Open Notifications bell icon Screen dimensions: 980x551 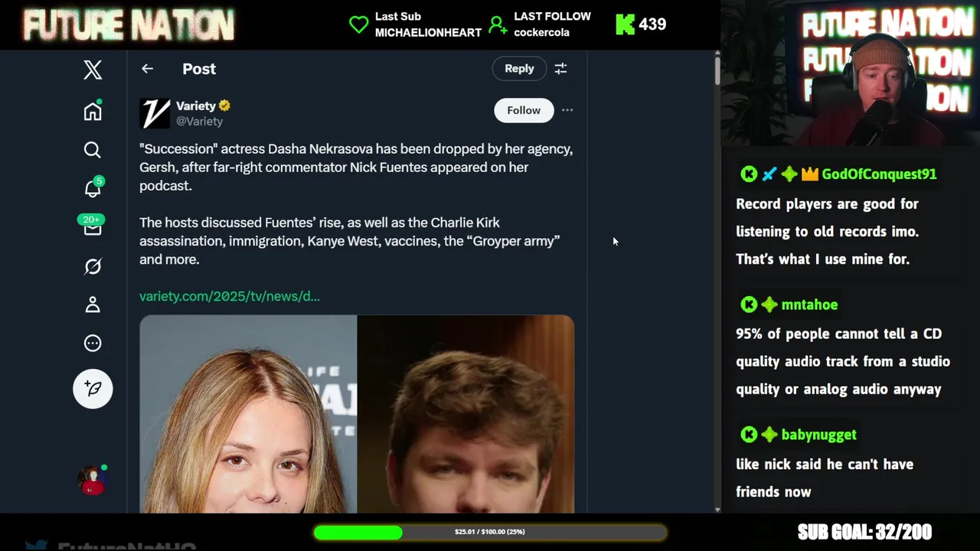point(93,187)
